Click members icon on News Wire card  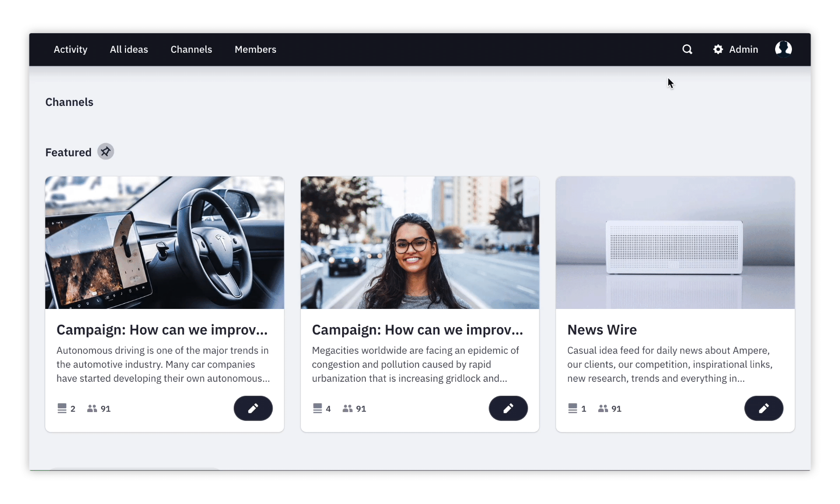point(603,408)
